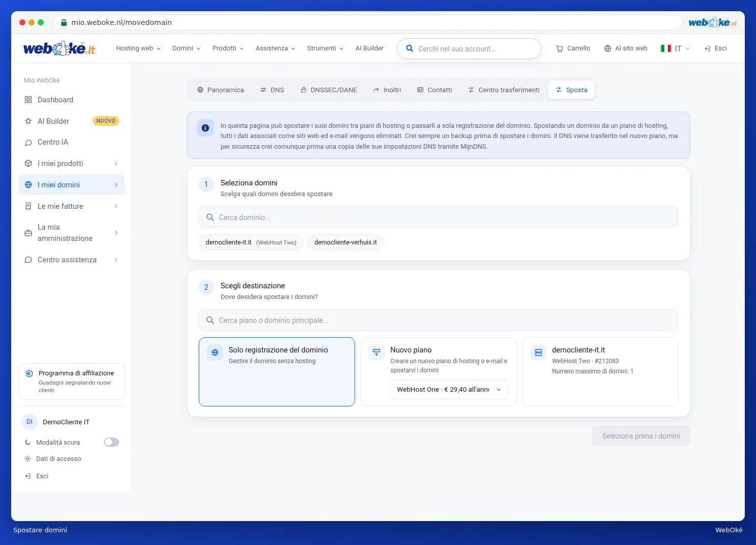Select domain chip democliente-it.it (WebHost Two)
This screenshot has height=545, width=756.
pos(251,242)
